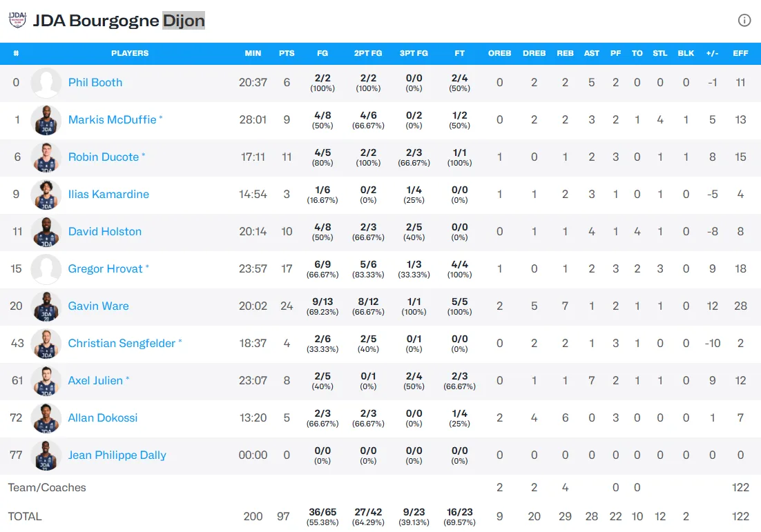Open Ilias Kamardine's player link
The width and height of the screenshot is (761, 532).
pyautogui.click(x=108, y=195)
